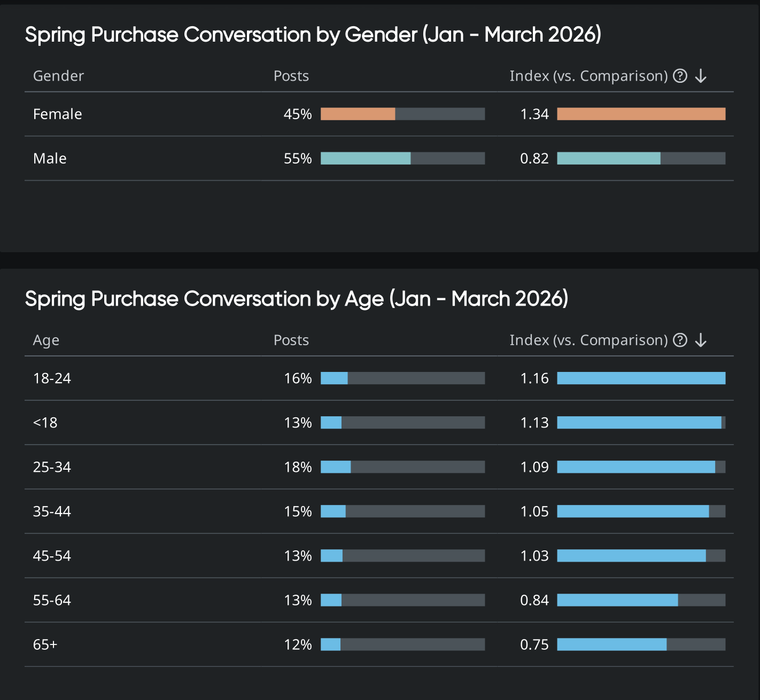The image size is (760, 700).
Task: Sort by the Age column header
Action: [46, 340]
